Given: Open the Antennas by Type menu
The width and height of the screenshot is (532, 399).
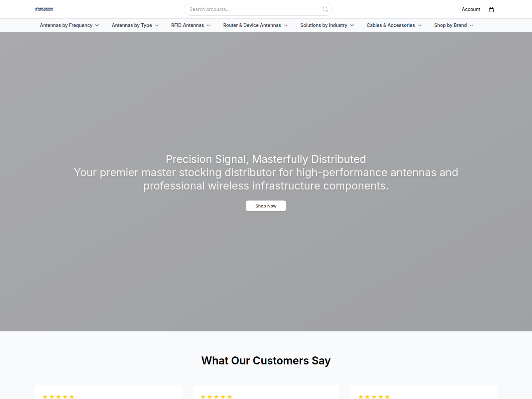Looking at the screenshot, I should [x=135, y=25].
